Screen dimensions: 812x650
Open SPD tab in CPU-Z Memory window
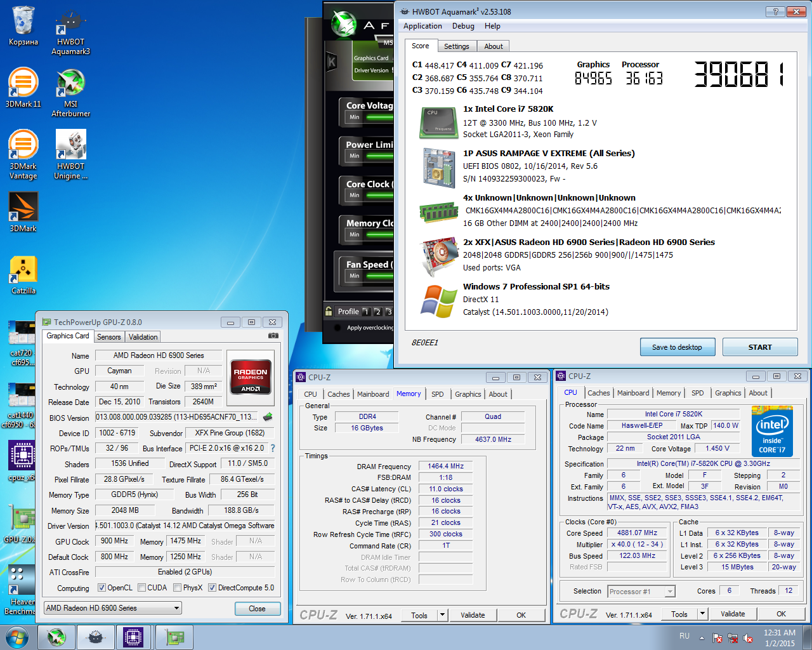[438, 394]
